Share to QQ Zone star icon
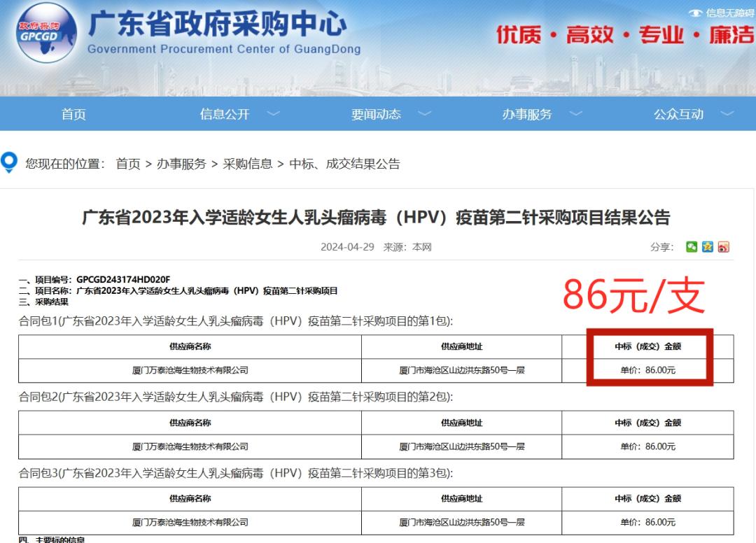The height and width of the screenshot is (543, 756). click(708, 247)
